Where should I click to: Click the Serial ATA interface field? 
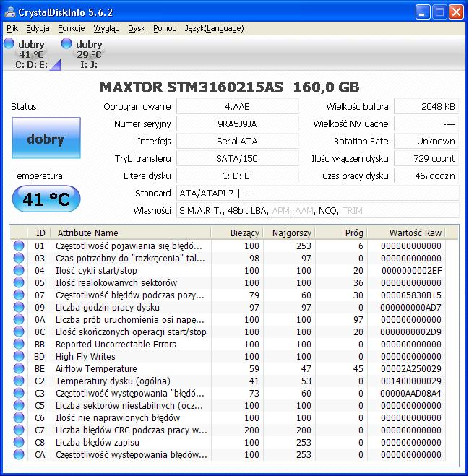click(238, 141)
